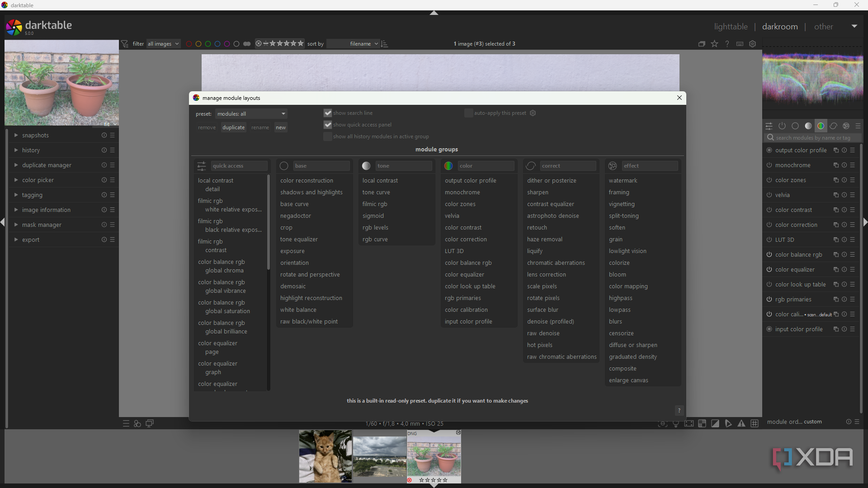
Task: Open styles quick access icon
Action: pos(137,423)
